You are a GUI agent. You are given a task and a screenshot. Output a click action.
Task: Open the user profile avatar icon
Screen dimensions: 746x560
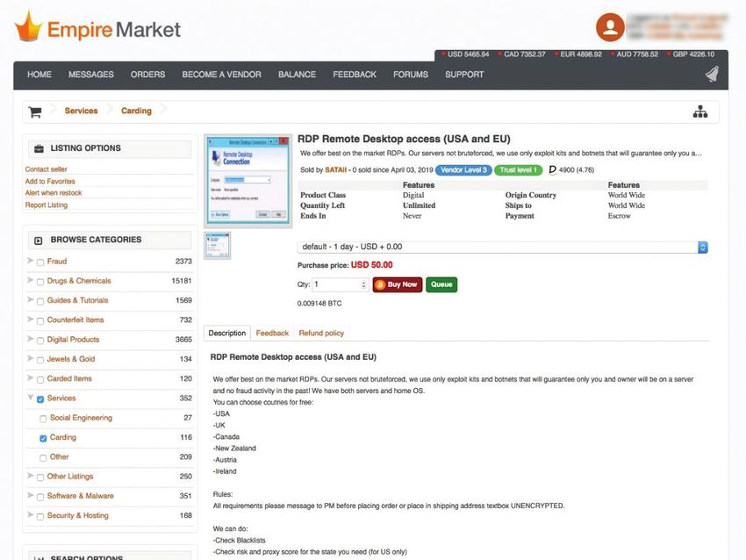coord(610,27)
